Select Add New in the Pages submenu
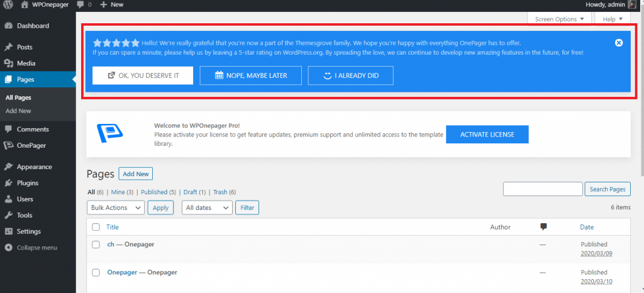The height and width of the screenshot is (293, 644). [x=18, y=111]
